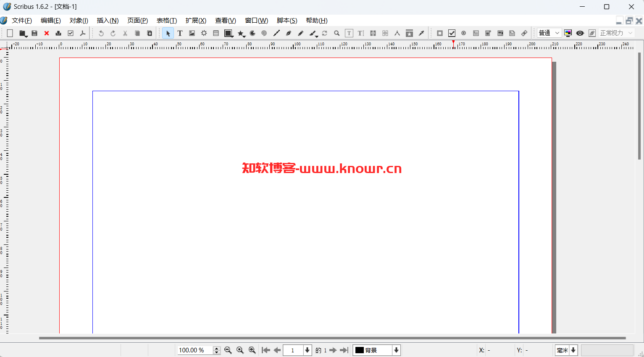
Task: Select Unlink Text Frames tool
Action: (385, 33)
